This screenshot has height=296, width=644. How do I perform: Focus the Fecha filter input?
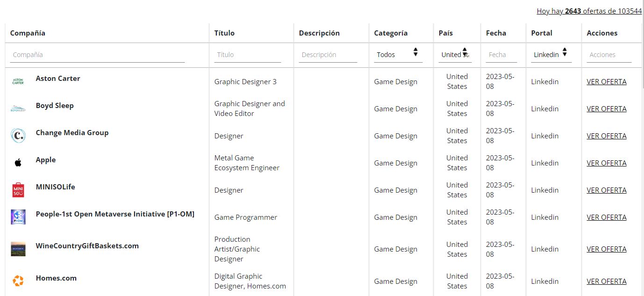pos(501,55)
